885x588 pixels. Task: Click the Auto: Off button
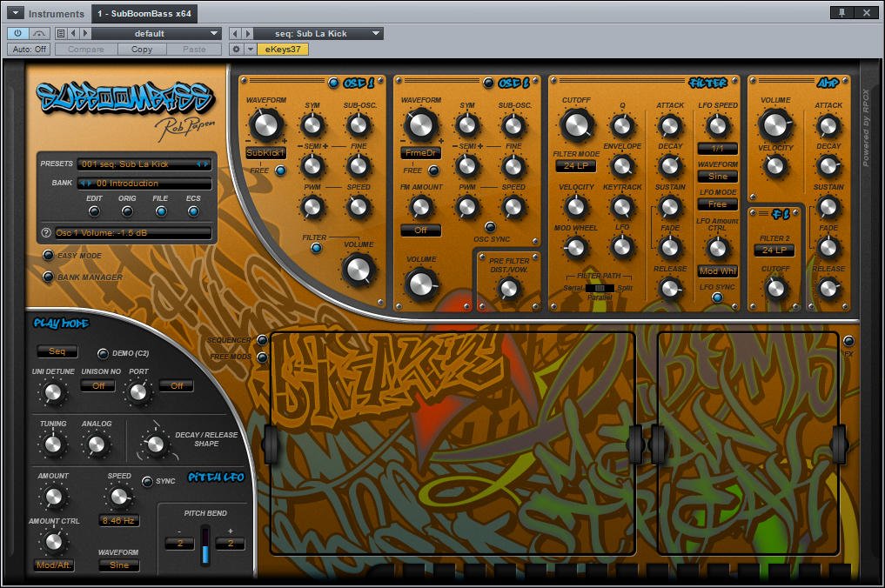coord(30,49)
